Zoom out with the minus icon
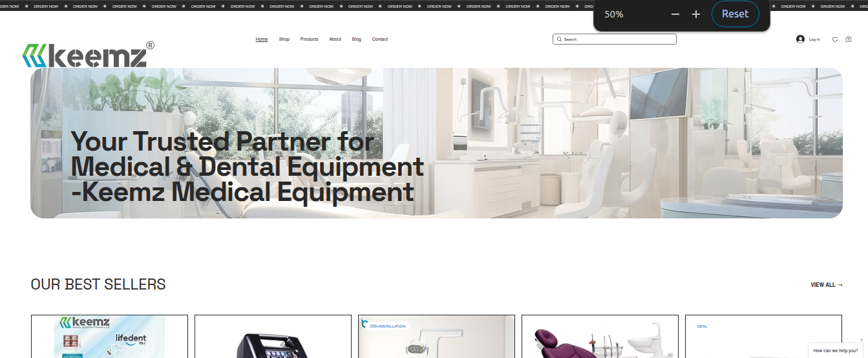This screenshot has width=868, height=358. point(675,14)
